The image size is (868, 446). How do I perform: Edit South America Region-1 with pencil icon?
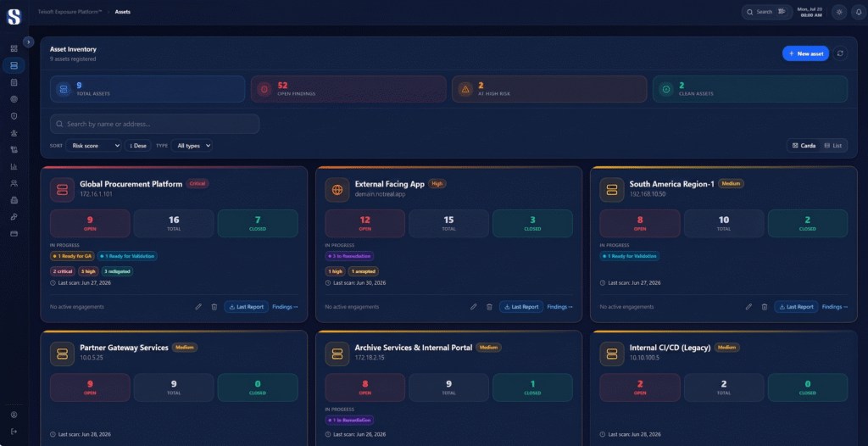click(x=748, y=306)
